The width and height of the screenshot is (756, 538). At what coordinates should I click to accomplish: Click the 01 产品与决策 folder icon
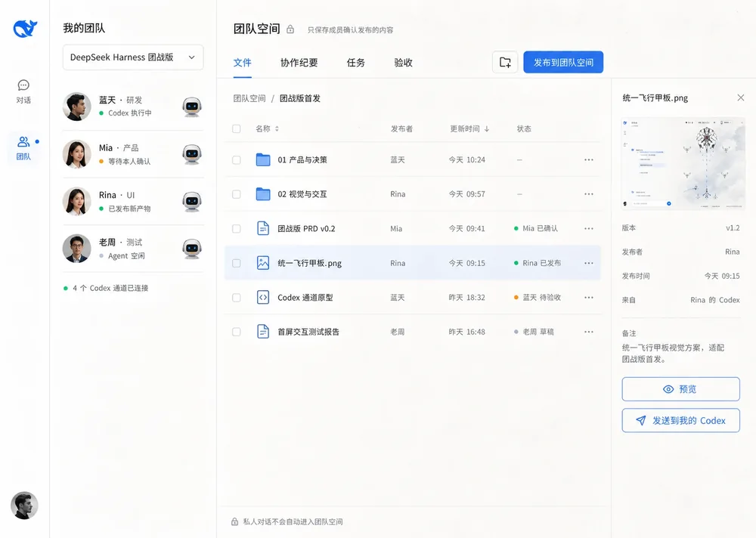point(263,159)
